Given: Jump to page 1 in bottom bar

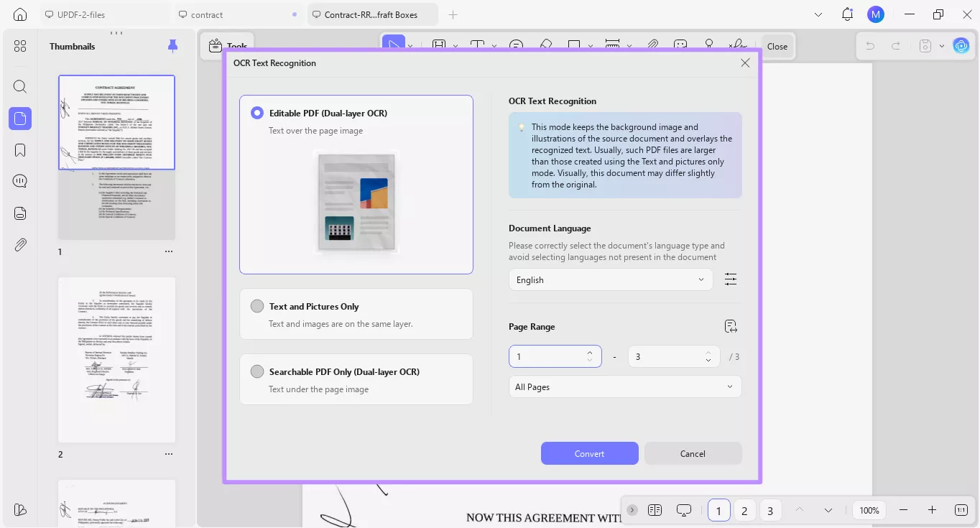Looking at the screenshot, I should pos(719,510).
